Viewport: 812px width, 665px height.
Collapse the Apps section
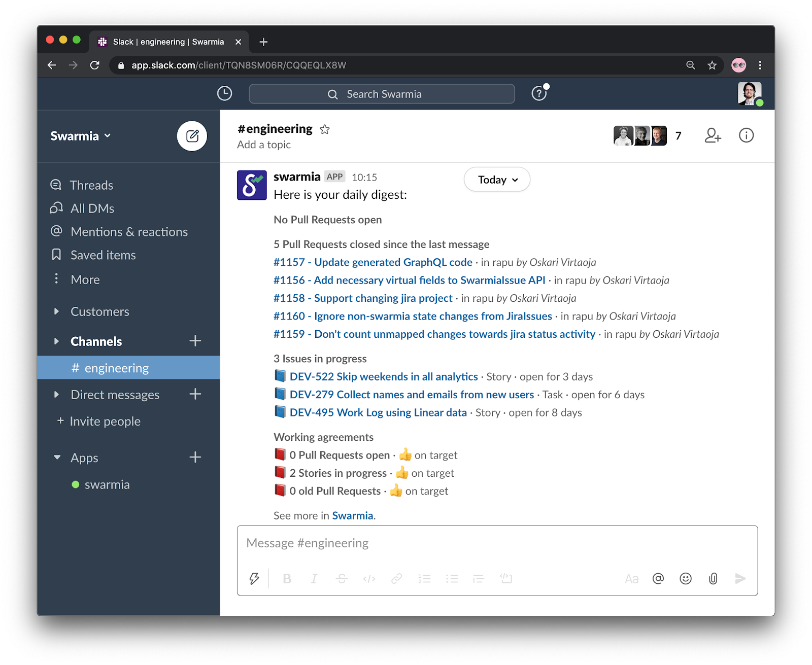coord(57,458)
